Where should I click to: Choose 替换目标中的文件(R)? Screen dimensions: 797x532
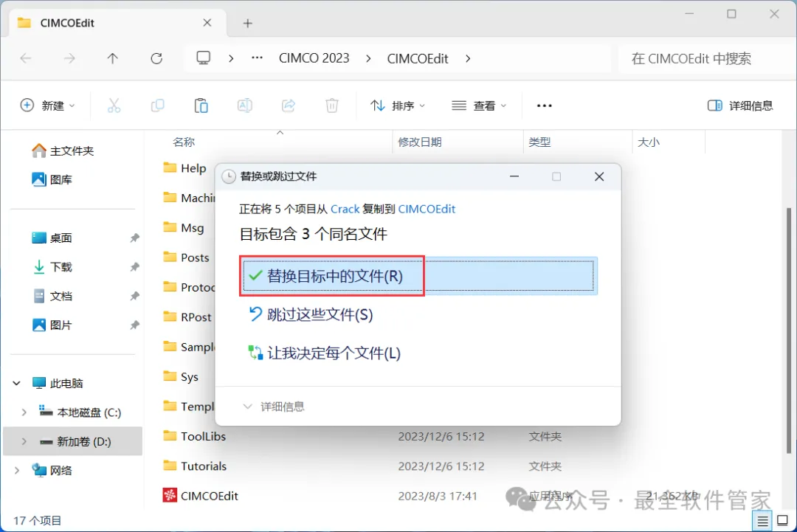[418, 276]
